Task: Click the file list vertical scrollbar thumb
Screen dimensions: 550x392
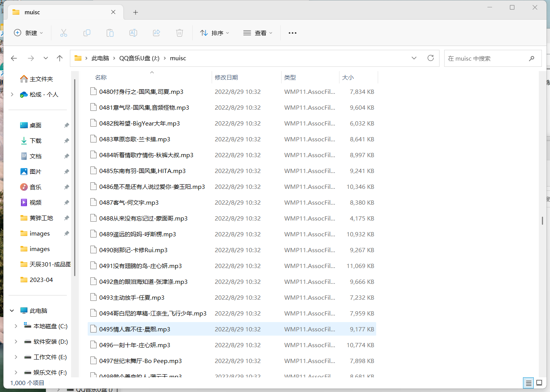Action: click(x=542, y=221)
